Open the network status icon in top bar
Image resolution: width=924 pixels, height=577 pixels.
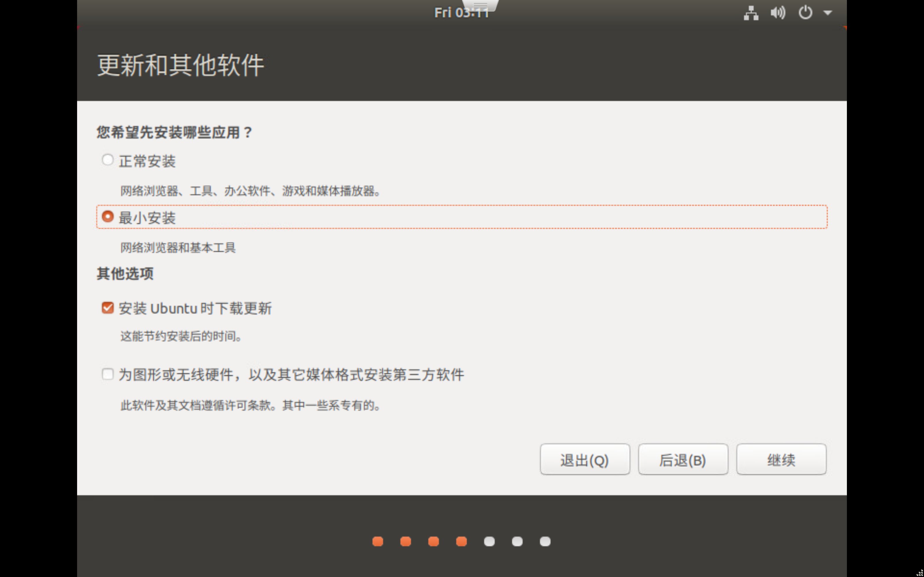pos(751,13)
